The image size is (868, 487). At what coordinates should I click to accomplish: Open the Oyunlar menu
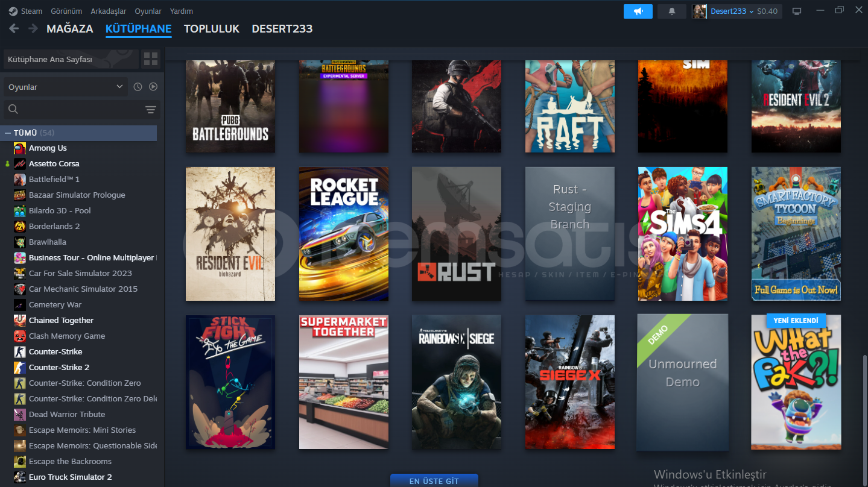pyautogui.click(x=148, y=11)
